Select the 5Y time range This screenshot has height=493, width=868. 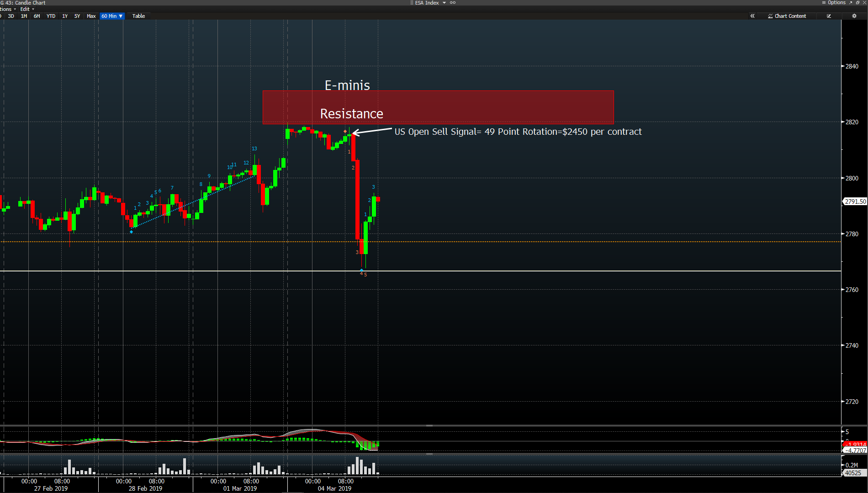[x=77, y=16]
